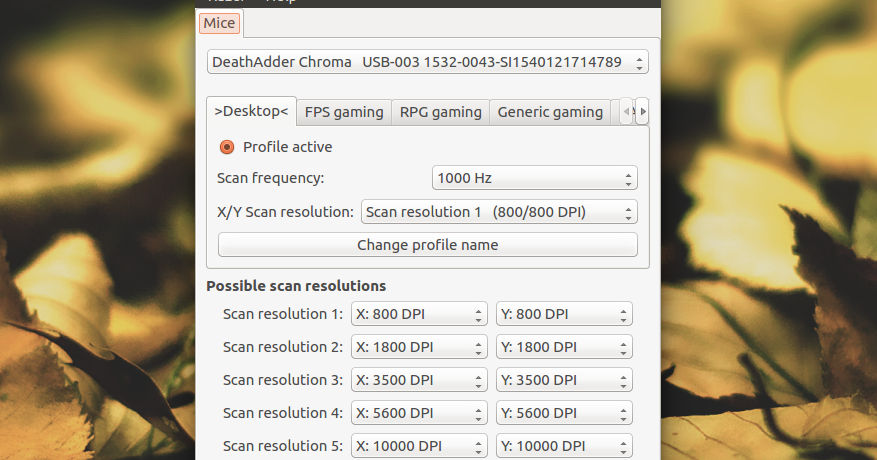Select the Mice tab
Screen dimensions: 877x460
219,23
